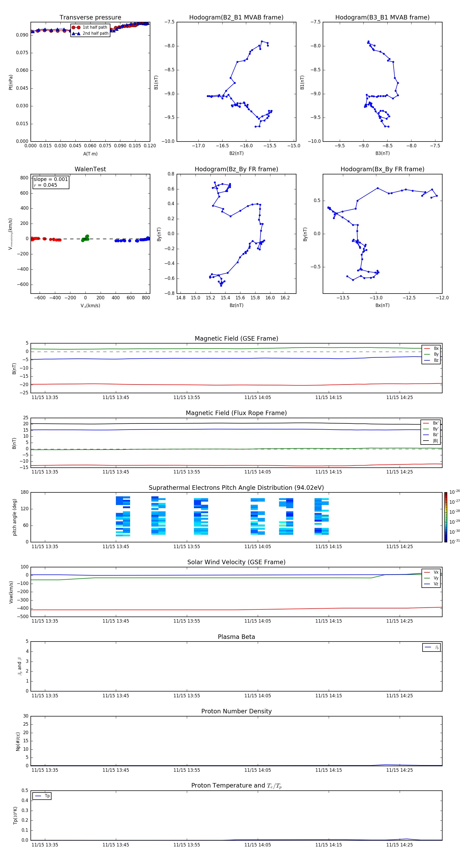This screenshot has width=473, height=868.
Task: Click the 'V_A(km/s)' axis label
Action: 90,306
